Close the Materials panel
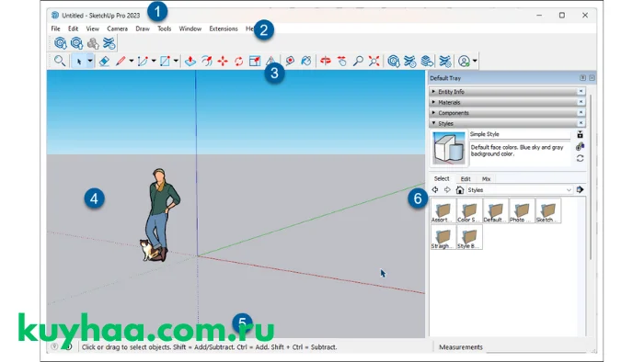The width and height of the screenshot is (644, 362). click(x=581, y=102)
